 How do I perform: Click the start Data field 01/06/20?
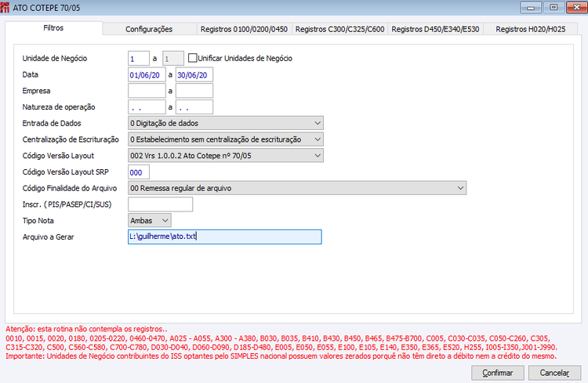pyautogui.click(x=147, y=74)
